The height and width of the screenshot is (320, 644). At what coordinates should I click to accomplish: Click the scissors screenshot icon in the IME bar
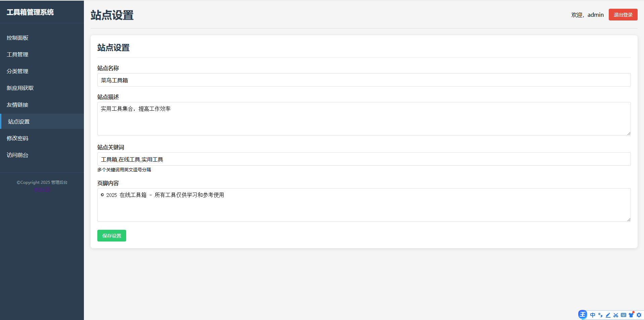pos(616,315)
